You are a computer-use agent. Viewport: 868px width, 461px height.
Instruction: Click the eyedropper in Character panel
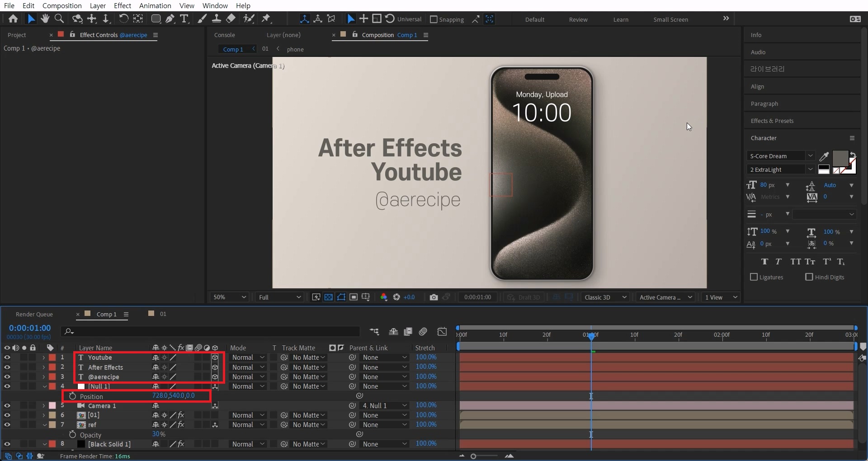coord(824,156)
